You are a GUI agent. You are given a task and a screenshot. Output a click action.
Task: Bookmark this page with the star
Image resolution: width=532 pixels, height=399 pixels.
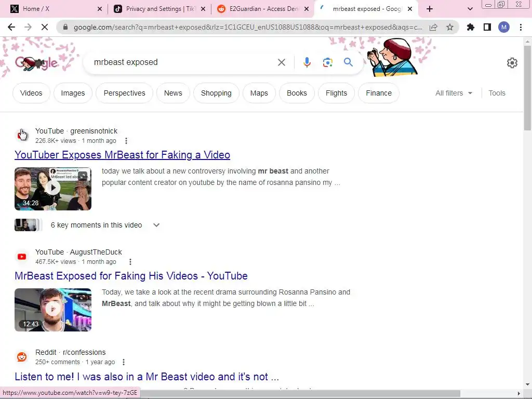coord(450,27)
